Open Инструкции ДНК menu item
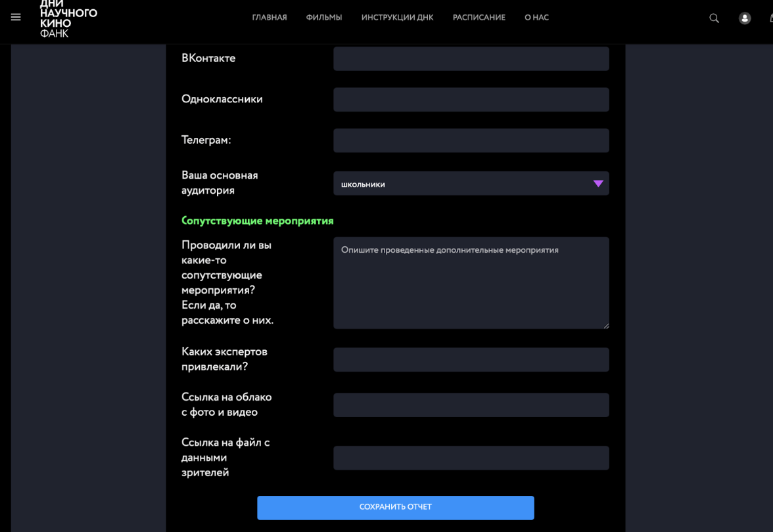773x532 pixels. 397,17
